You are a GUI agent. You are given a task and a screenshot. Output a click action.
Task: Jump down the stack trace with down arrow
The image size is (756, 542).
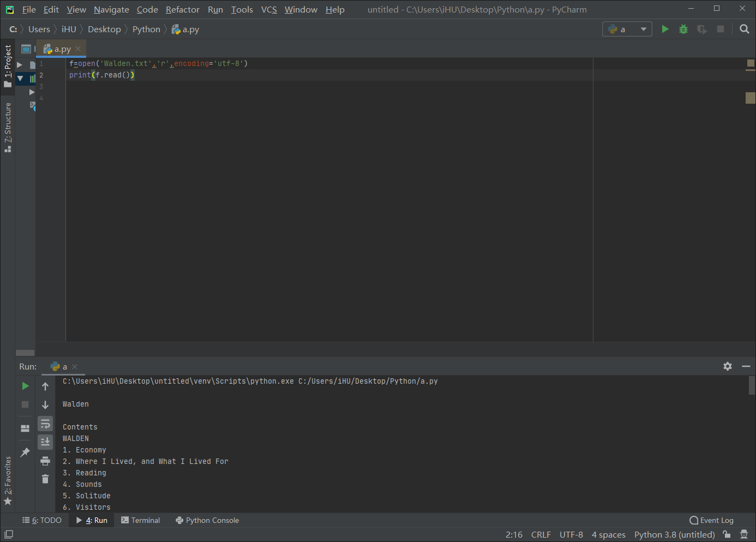(x=45, y=405)
